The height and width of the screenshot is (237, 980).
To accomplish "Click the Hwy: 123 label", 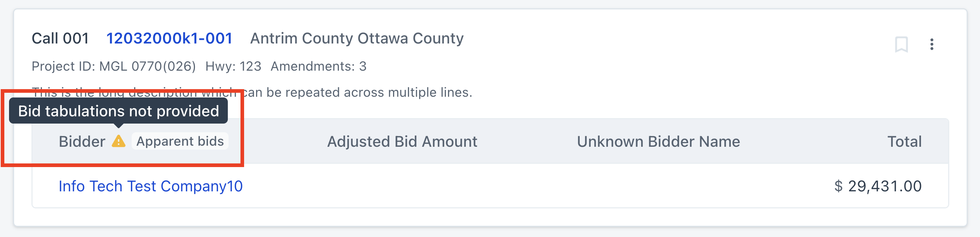I will 233,66.
